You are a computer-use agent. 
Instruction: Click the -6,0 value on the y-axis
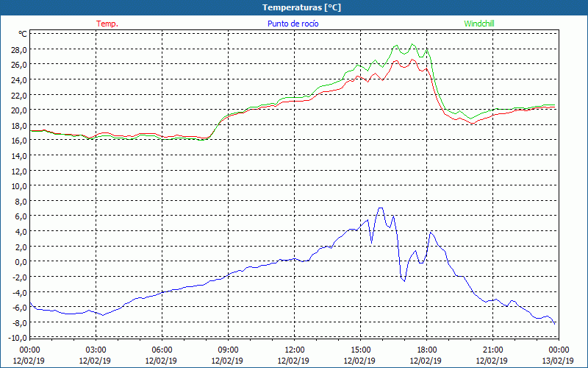tap(20, 307)
